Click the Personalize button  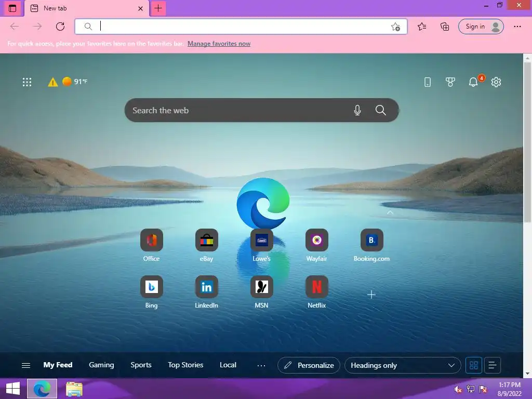click(309, 365)
